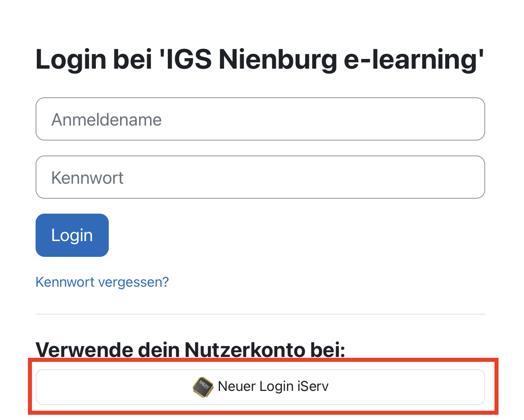
Task: Select the username text box
Action: (260, 119)
